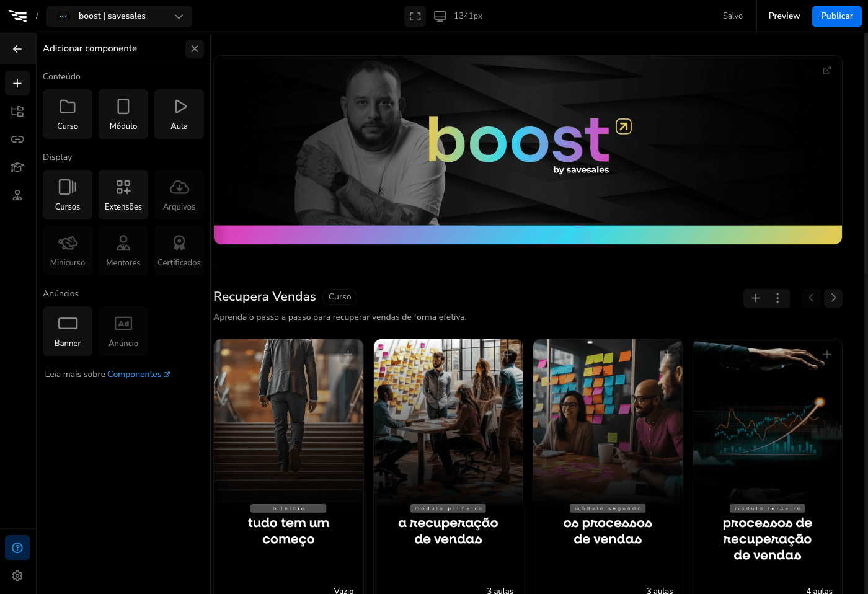This screenshot has height=594, width=868.
Task: Open the 'a recuperação de vendas' module card
Action: coord(448,466)
